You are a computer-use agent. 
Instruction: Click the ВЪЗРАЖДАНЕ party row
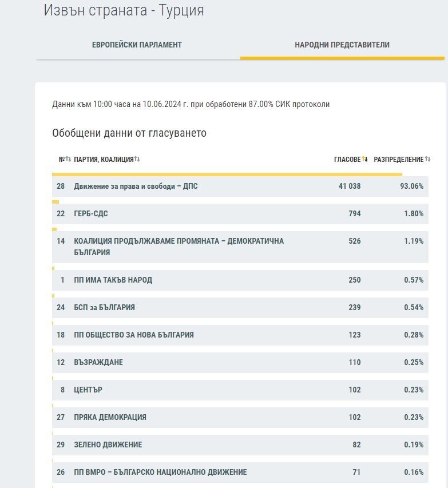coord(240,362)
